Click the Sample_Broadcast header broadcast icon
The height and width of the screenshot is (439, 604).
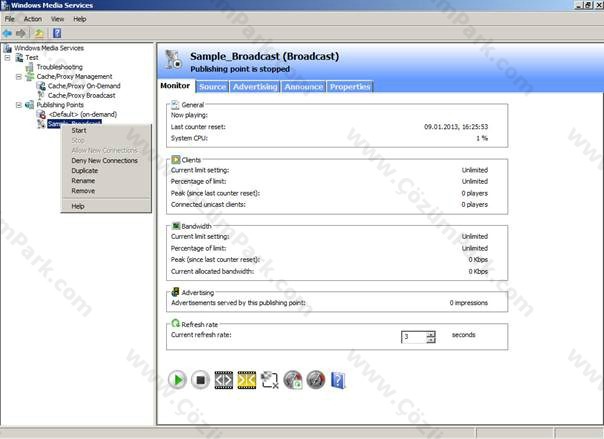(x=173, y=60)
